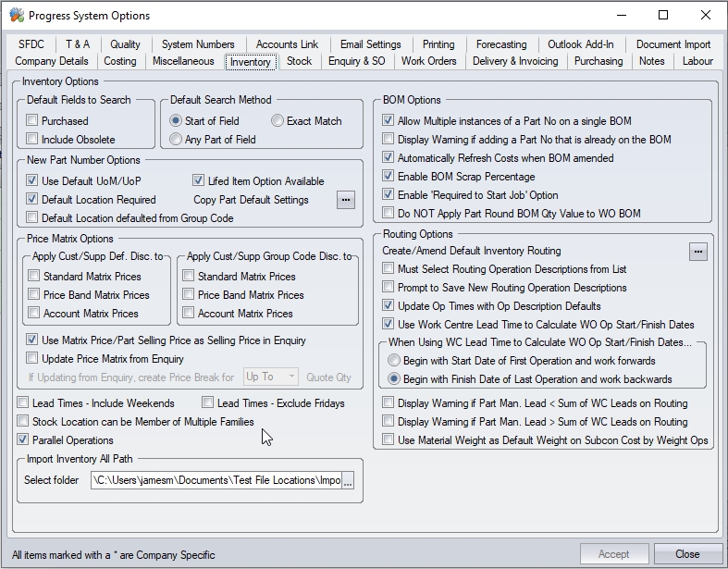Select the Exact Match search method
This screenshot has height=569, width=728.
pos(278,121)
